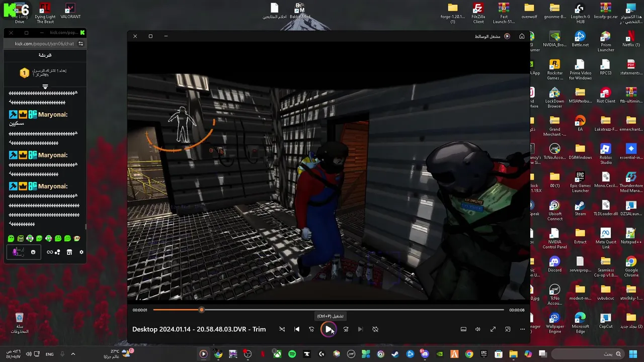
Task: Open Battle.net desktop shortcut
Action: 580,39
